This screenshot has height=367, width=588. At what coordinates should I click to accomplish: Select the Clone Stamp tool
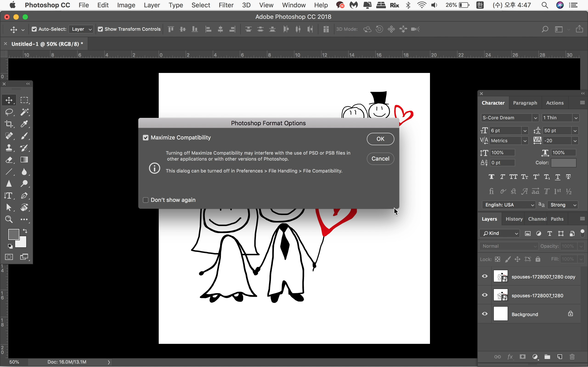(9, 148)
